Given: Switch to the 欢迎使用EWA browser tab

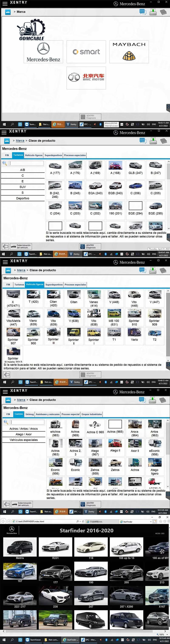Looking at the screenshot, I should click(102, 522).
